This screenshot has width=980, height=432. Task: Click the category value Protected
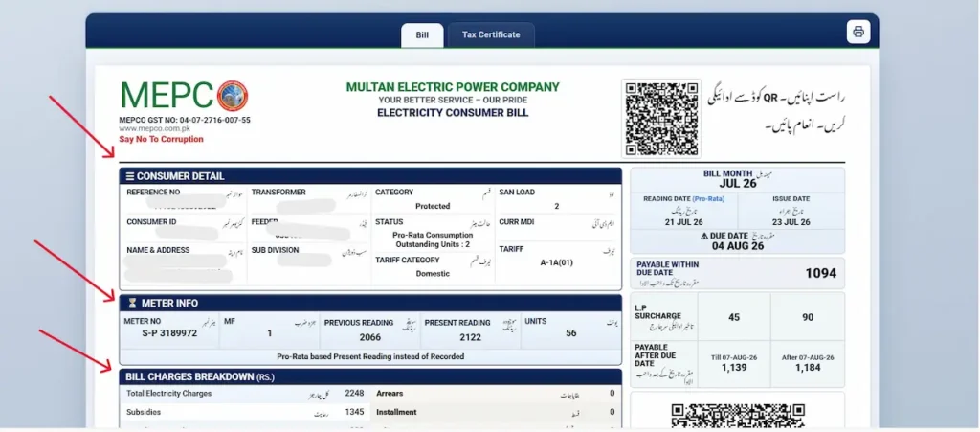433,206
